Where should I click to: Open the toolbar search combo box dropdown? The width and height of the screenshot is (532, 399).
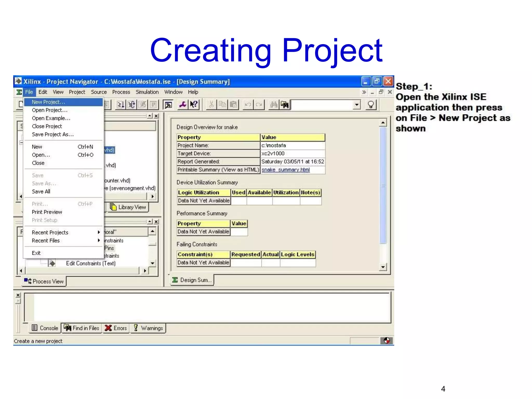[x=357, y=105]
